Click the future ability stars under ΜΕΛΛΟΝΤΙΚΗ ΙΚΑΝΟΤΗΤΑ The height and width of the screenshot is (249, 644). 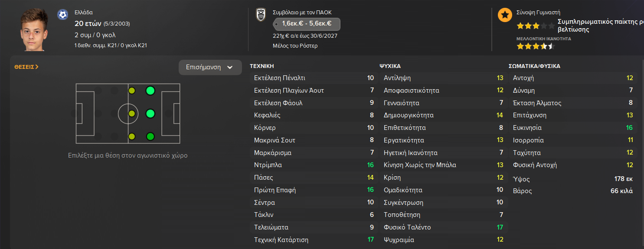pos(535,46)
